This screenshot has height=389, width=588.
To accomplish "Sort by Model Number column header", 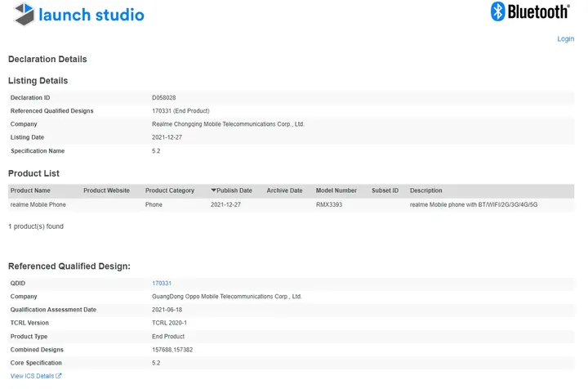I will [336, 190].
